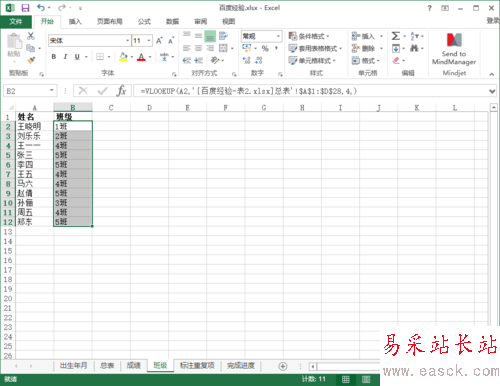Increase decimal places
500x386 pixels.
tap(246, 60)
